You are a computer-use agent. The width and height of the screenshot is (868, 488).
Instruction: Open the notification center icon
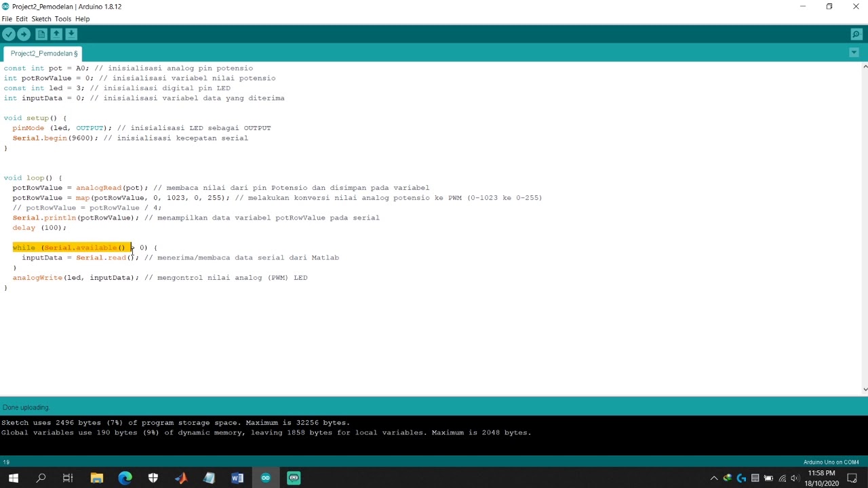click(852, 478)
